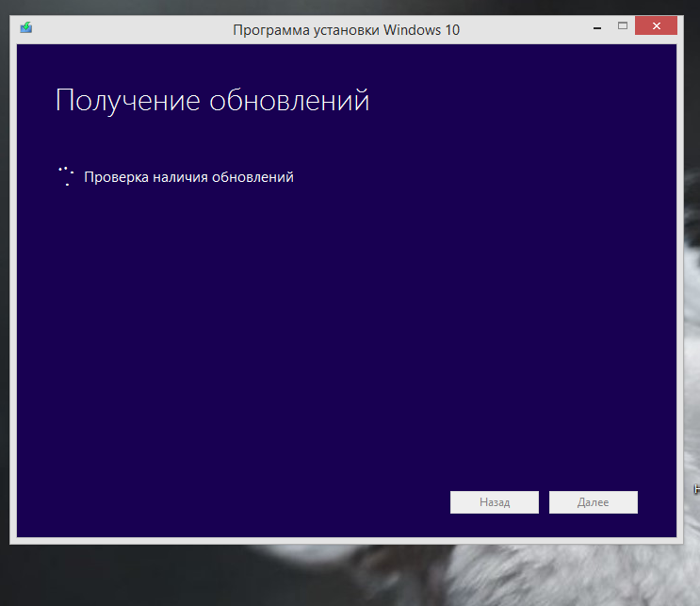Close the Windows 10 setup window
This screenshot has width=700, height=606.
point(657,25)
